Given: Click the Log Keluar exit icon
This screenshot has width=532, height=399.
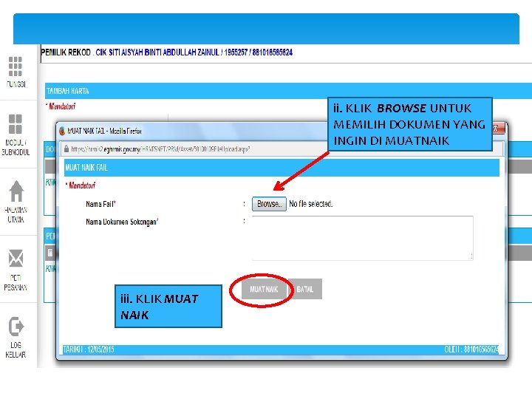Looking at the screenshot, I should click(16, 327).
